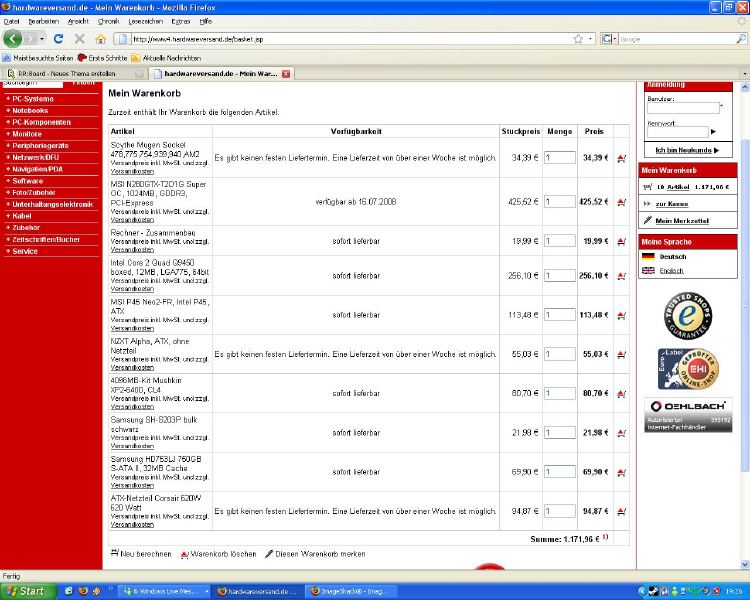Select English language link

(x=672, y=271)
